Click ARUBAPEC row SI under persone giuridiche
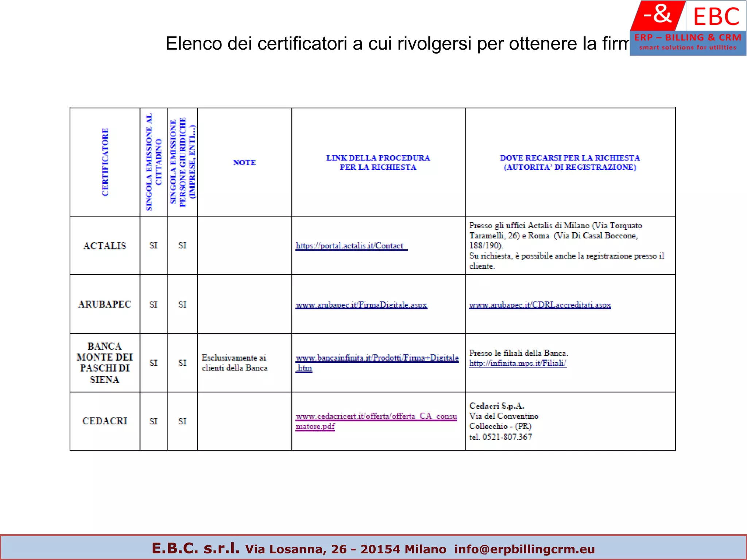Screen dimensions: 747x560 click(182, 304)
